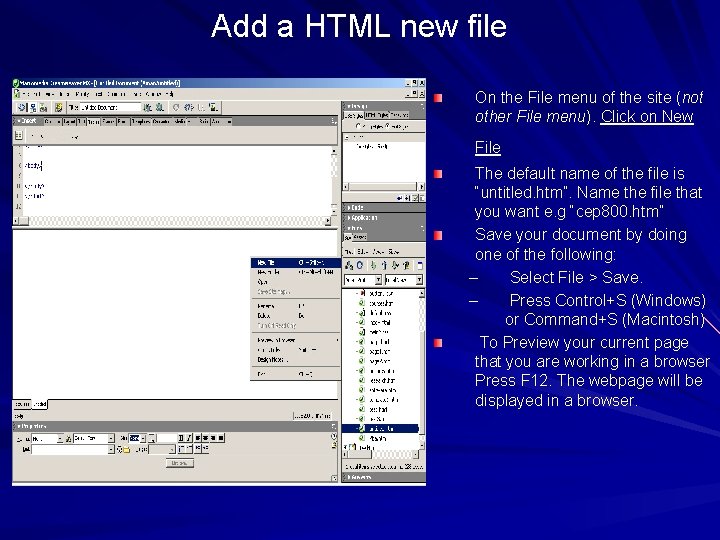Click the text color picker box
The width and height of the screenshot is (720, 540).
pos(152,439)
